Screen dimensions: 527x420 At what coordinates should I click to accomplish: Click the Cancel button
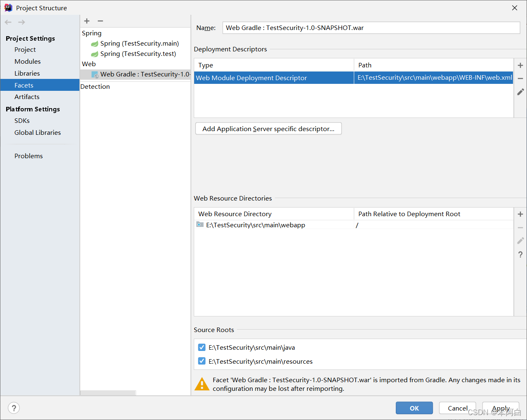[x=457, y=408]
